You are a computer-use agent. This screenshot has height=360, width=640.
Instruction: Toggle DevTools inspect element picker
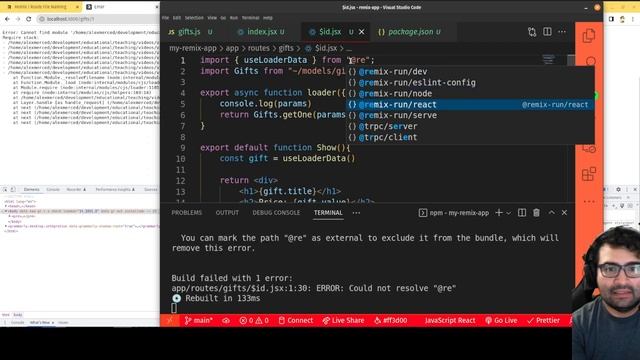click(x=5, y=189)
